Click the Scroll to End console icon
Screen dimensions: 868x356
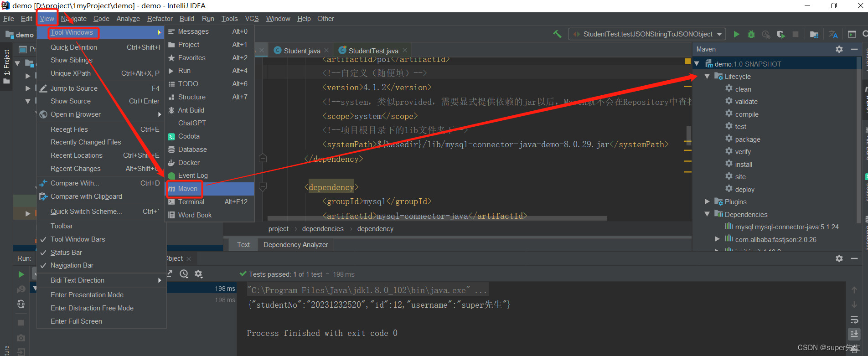click(854, 334)
